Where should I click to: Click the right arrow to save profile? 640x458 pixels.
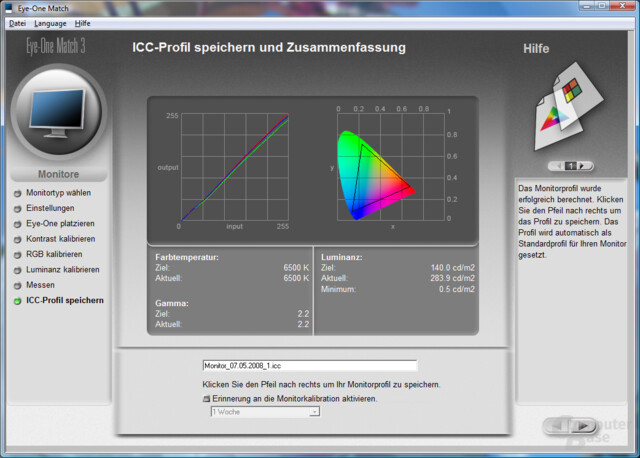[584, 426]
